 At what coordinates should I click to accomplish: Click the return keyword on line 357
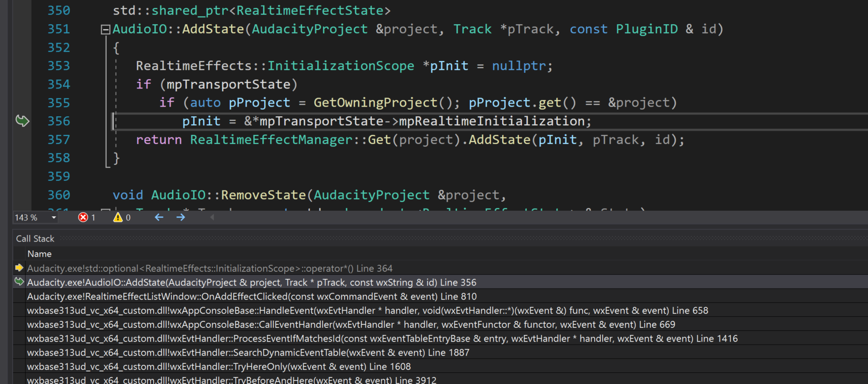tap(159, 140)
